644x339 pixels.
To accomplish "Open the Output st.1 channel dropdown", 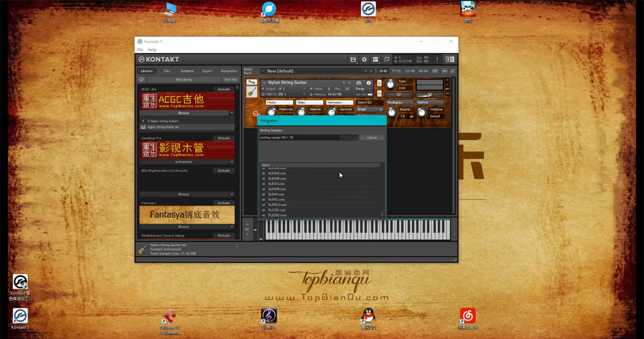I will click(284, 89).
